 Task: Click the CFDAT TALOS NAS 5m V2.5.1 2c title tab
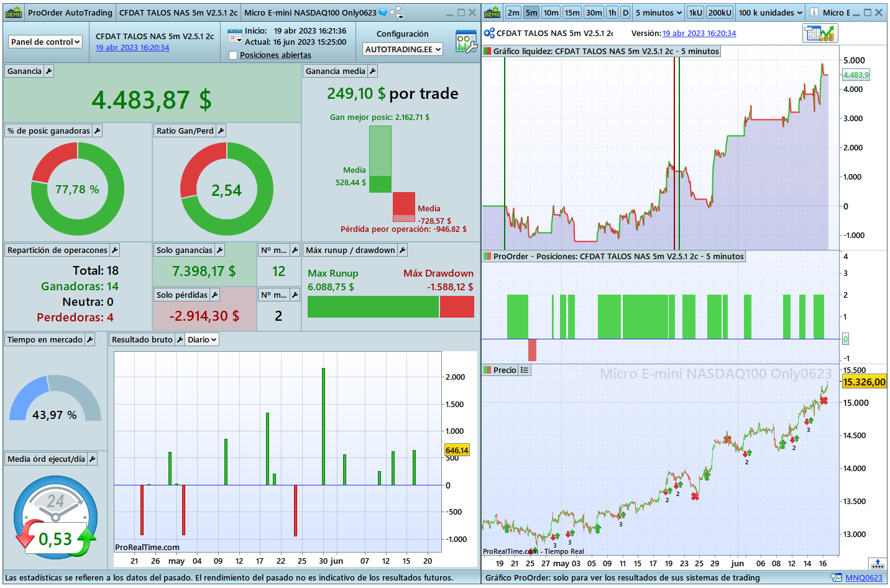pyautogui.click(x=178, y=12)
